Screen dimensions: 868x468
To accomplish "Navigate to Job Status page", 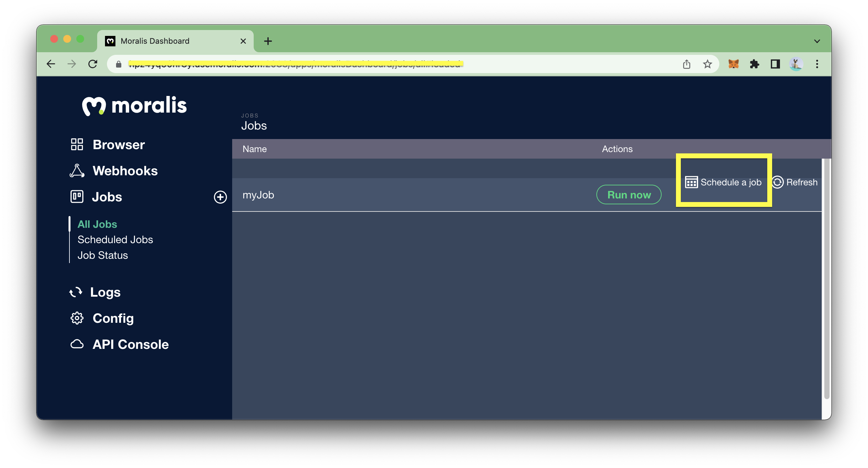I will (103, 254).
